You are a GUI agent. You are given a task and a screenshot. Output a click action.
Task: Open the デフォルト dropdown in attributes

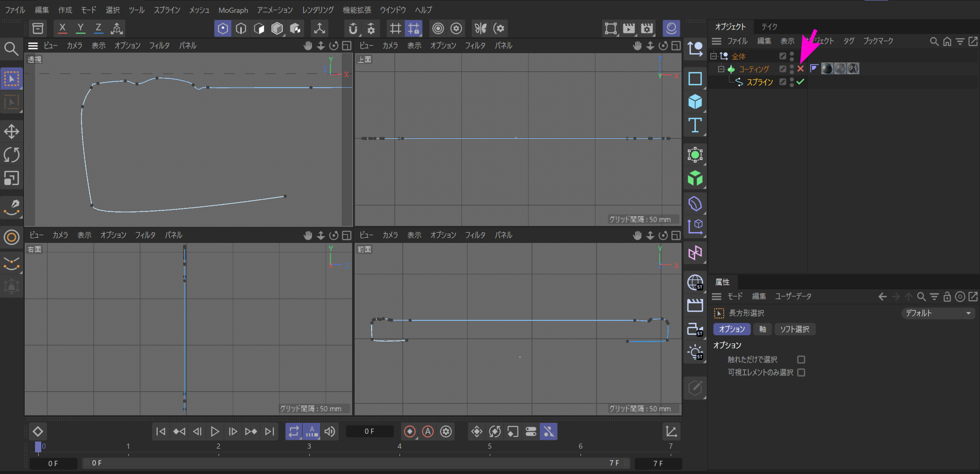tap(938, 313)
